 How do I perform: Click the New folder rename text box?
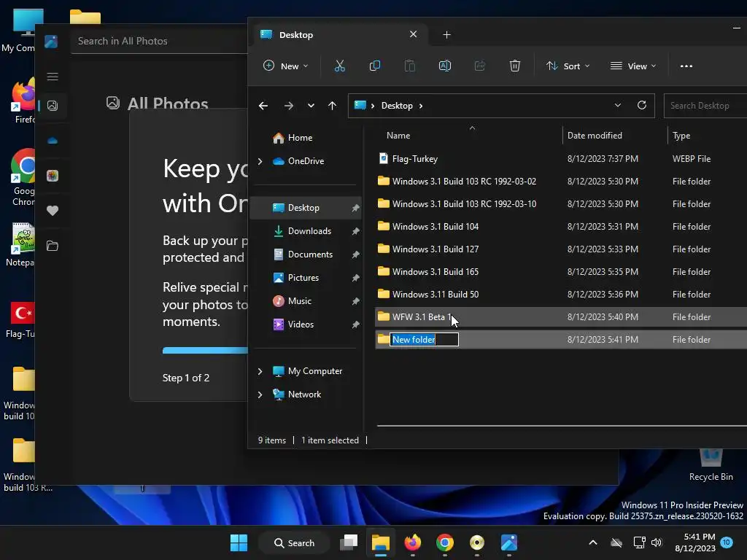[424, 340]
